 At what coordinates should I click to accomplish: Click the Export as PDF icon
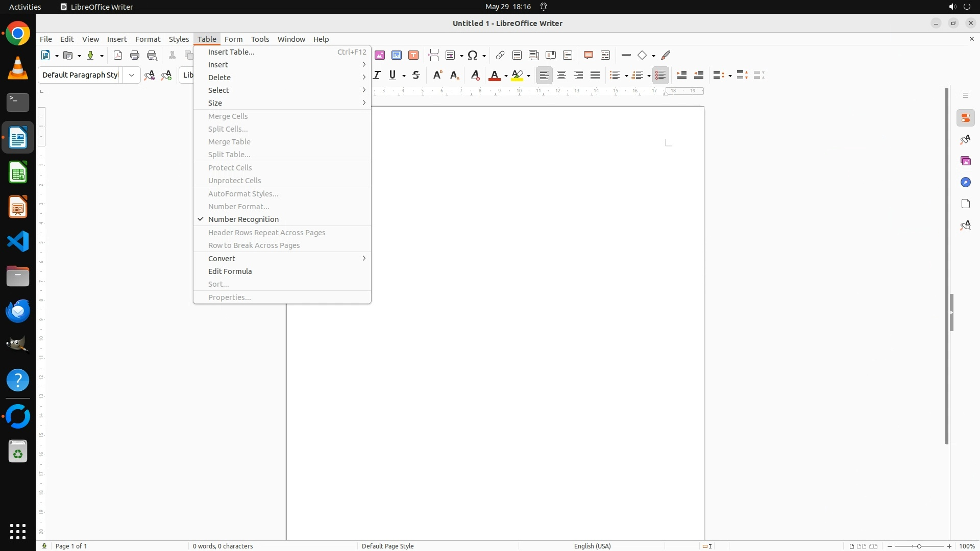click(x=118, y=55)
